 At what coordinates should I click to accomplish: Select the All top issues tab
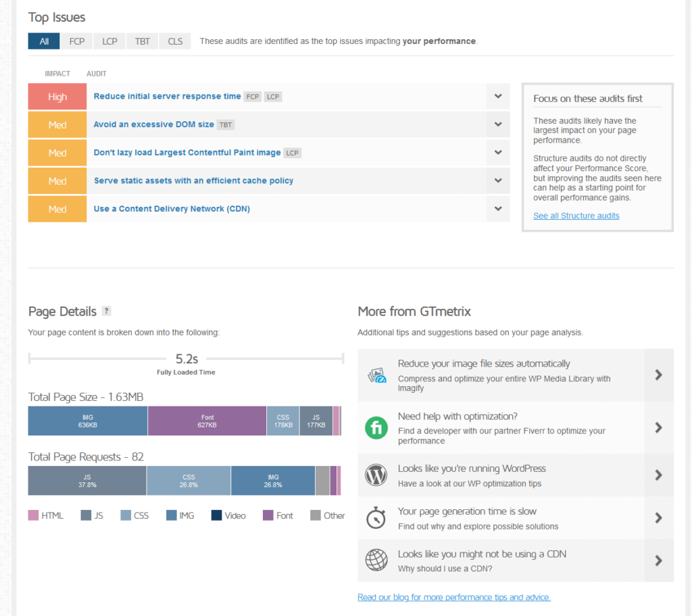[44, 41]
